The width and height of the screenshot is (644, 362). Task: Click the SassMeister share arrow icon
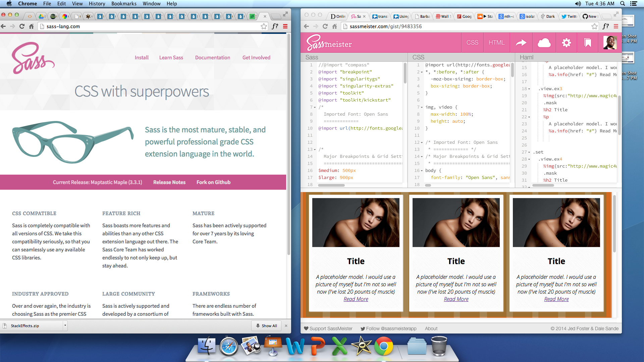[x=521, y=43]
